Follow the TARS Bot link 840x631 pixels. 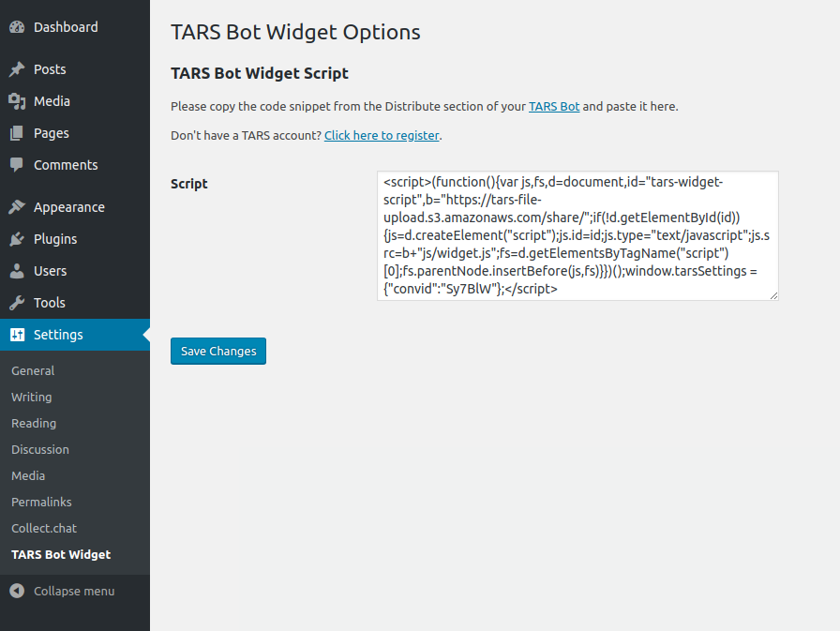tap(554, 106)
